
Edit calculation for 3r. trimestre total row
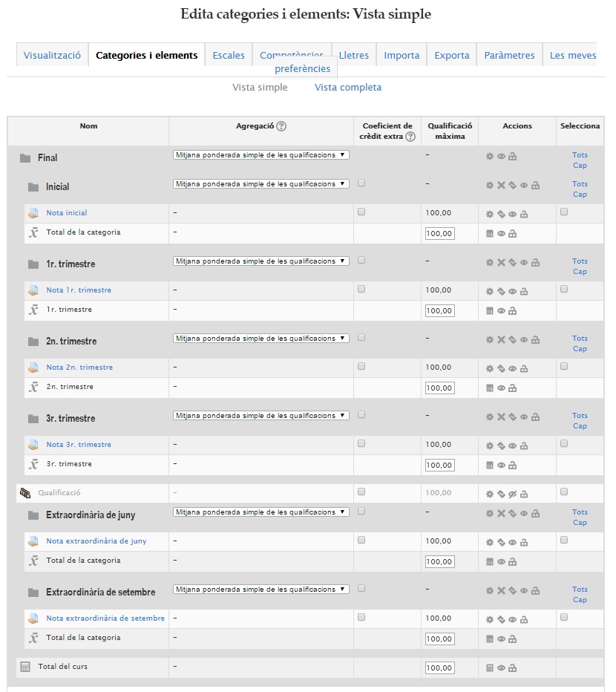coord(490,466)
